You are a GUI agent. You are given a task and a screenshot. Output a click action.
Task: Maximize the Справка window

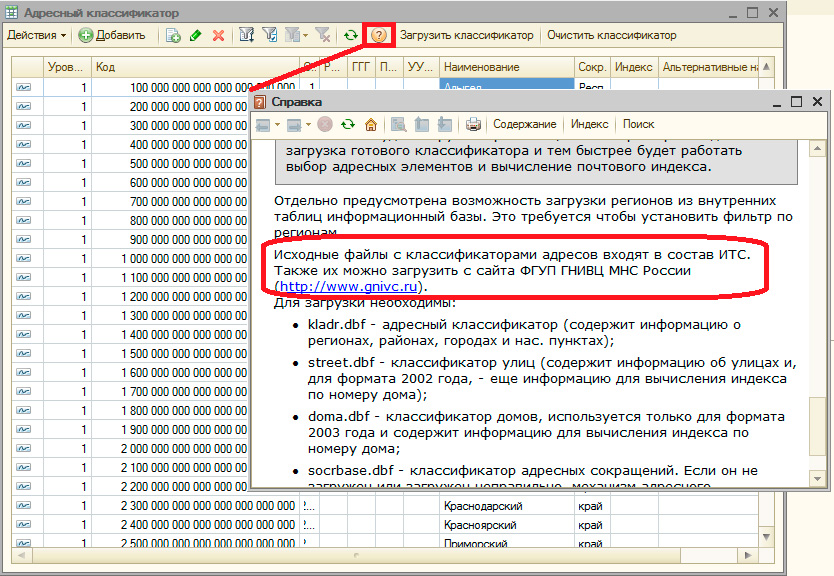point(796,102)
